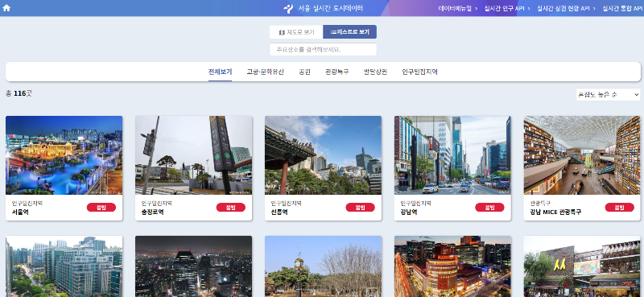
Task: Click 붐빔 badge on 강남 MICE 관광특구 card
Action: point(619,208)
